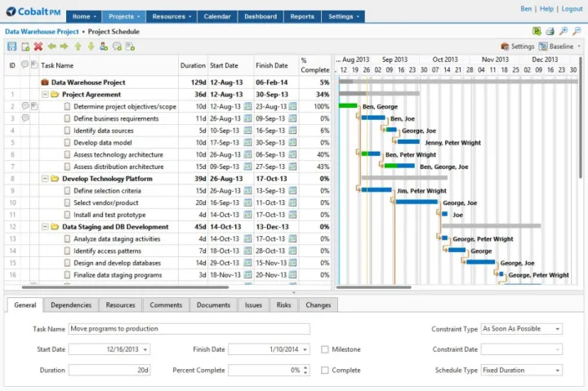Click comment bubble on Define business requirements row
The image size is (588, 391).
[25, 118]
